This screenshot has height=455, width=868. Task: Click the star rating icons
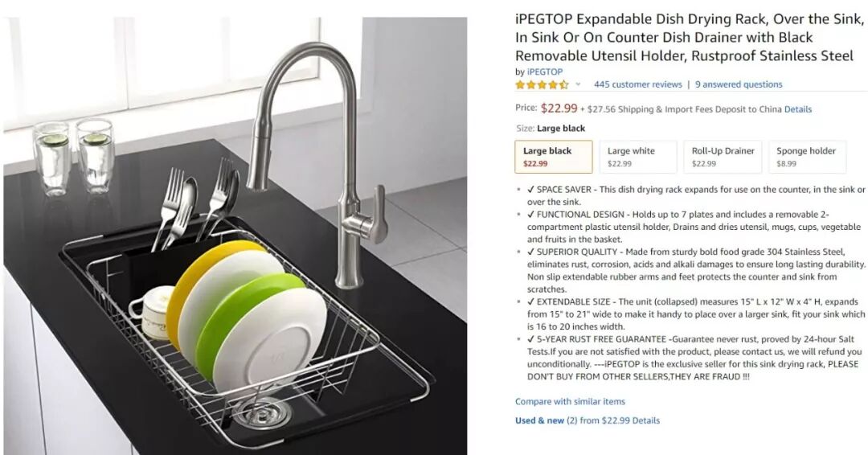pyautogui.click(x=542, y=84)
